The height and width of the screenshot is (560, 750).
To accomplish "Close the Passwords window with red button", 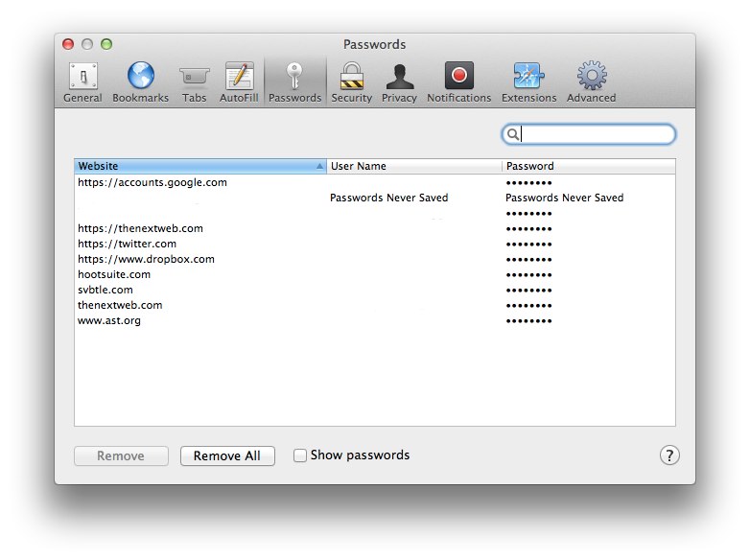I will pos(68,44).
